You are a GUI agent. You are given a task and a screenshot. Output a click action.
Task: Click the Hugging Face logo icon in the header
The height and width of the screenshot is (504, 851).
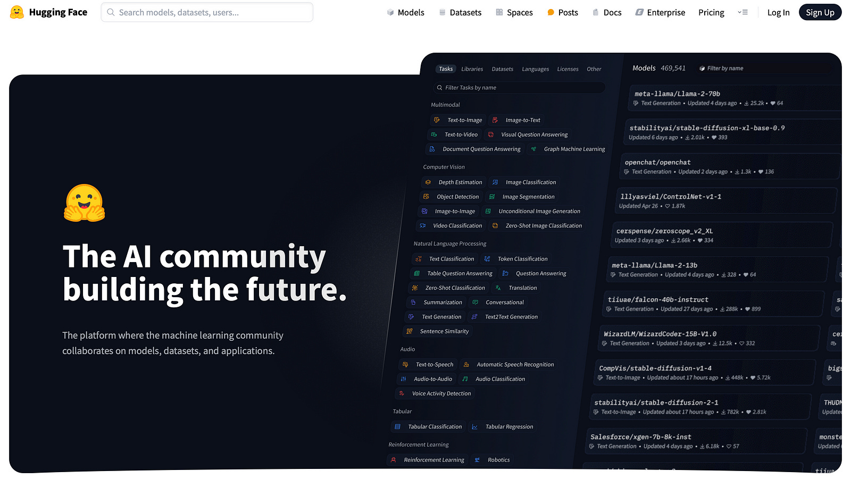(x=17, y=12)
